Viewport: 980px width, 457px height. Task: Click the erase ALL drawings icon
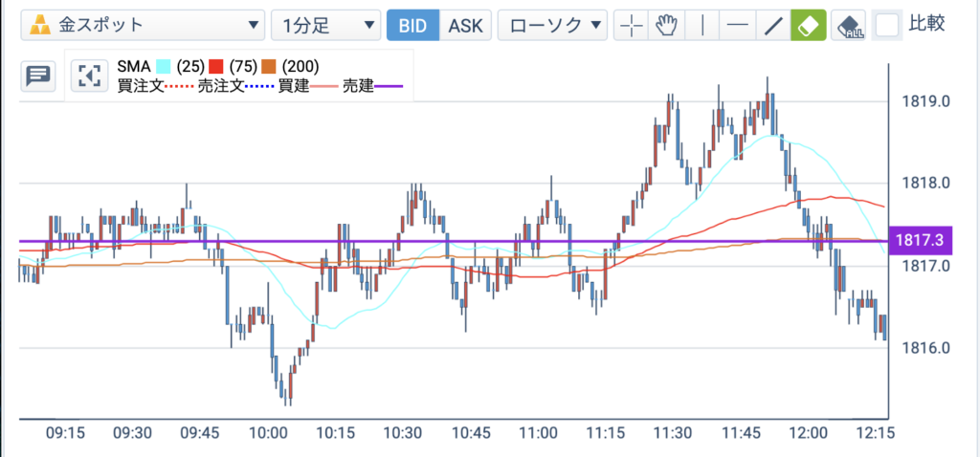(849, 26)
